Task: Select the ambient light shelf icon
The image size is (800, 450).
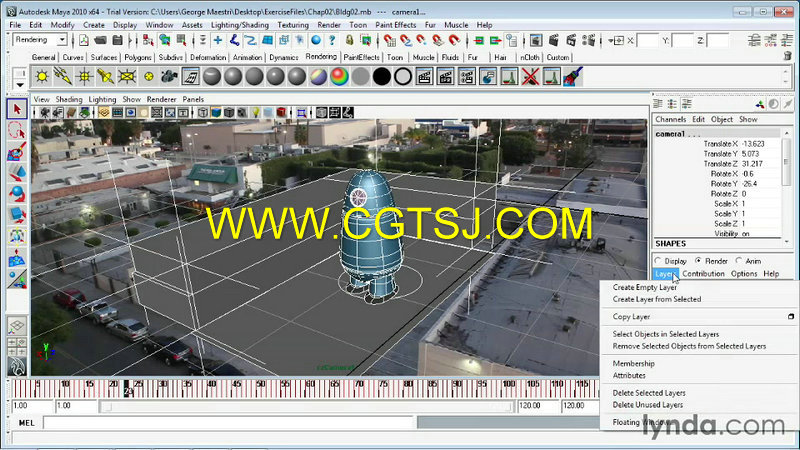Action: click(x=42, y=77)
